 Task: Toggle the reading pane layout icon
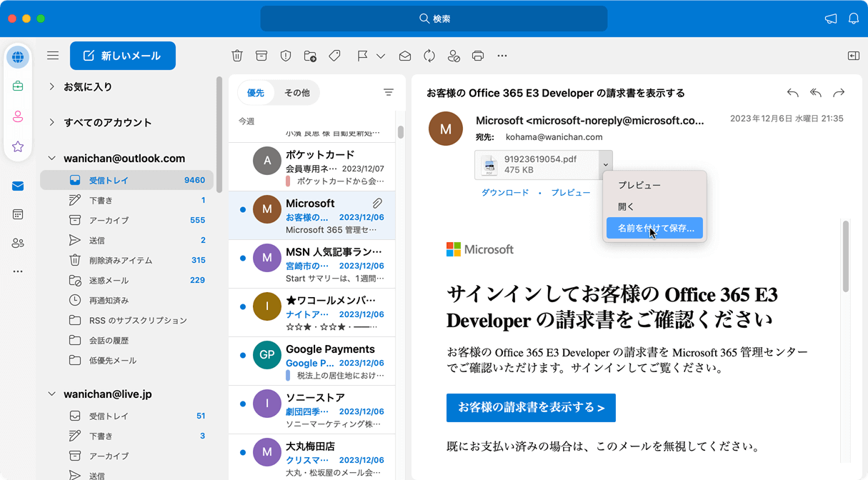[853, 56]
